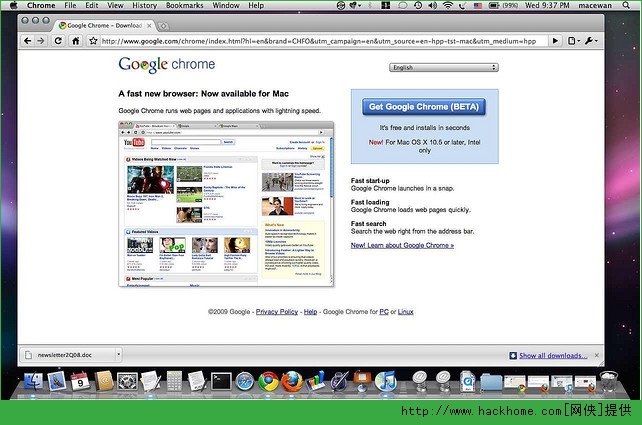This screenshot has width=642, height=425.
Task: Click the YouTube browser screenshot thumbnail
Action: pyautogui.click(x=226, y=204)
